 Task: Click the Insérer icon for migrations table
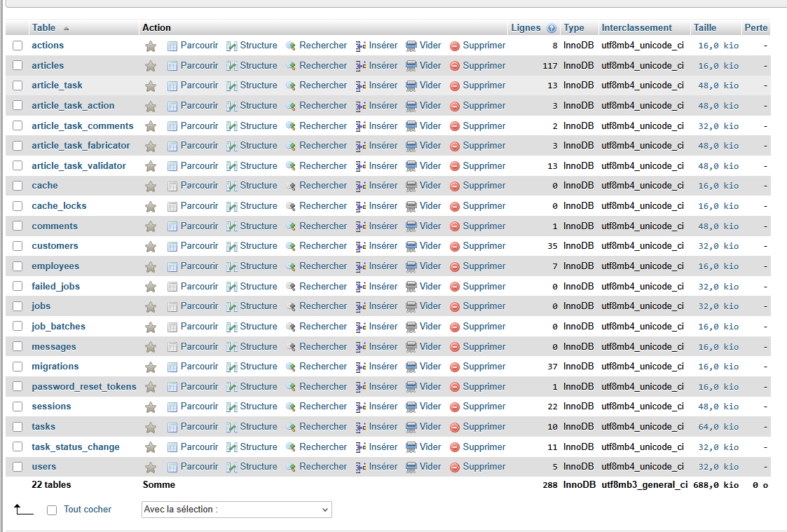[361, 367]
